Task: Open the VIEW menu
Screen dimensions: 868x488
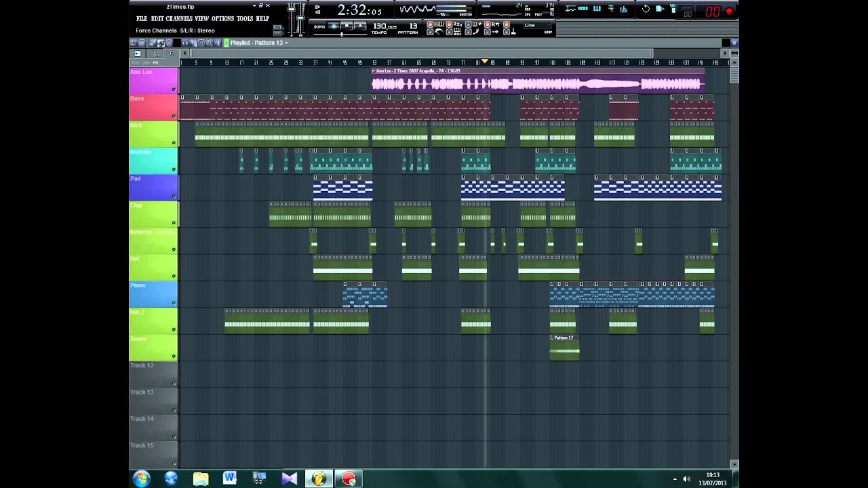Action: (x=202, y=18)
